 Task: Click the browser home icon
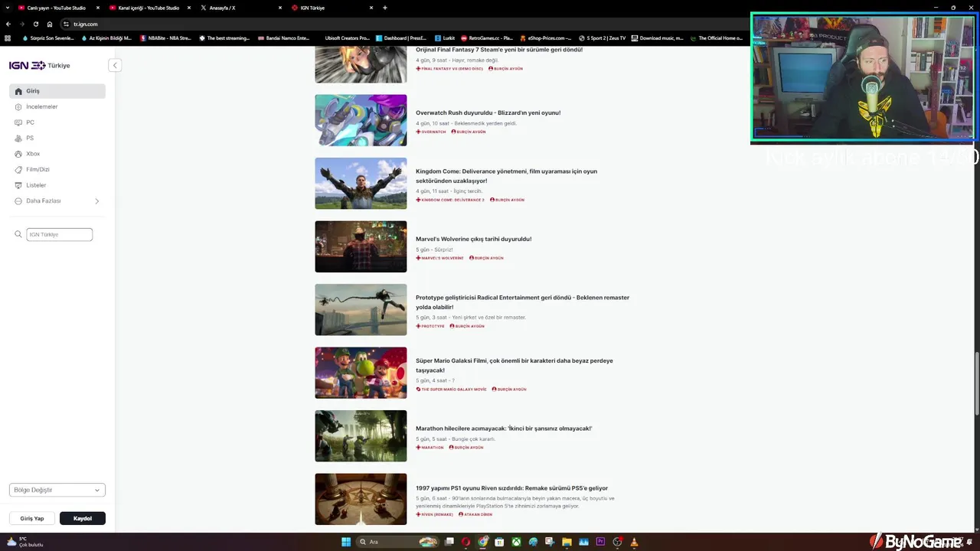50,24
